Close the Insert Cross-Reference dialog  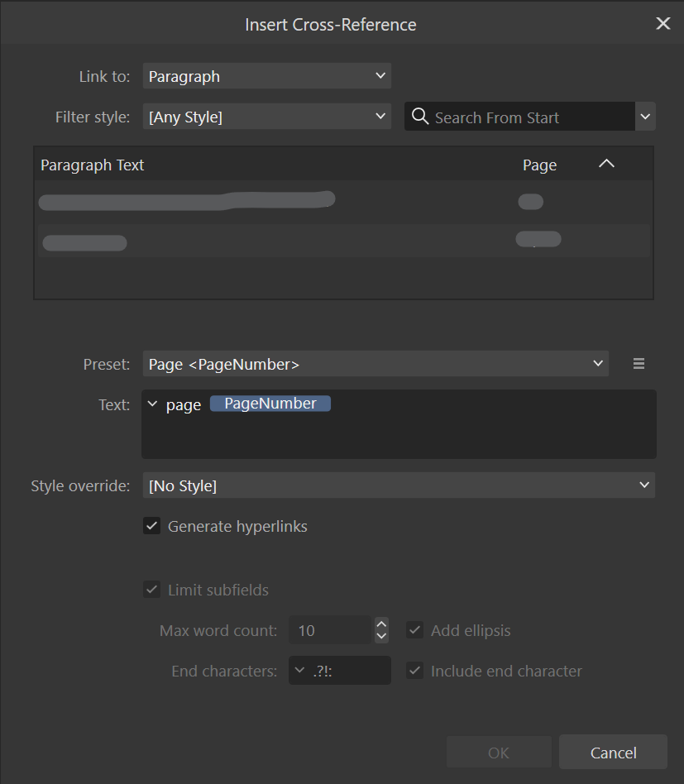click(662, 24)
